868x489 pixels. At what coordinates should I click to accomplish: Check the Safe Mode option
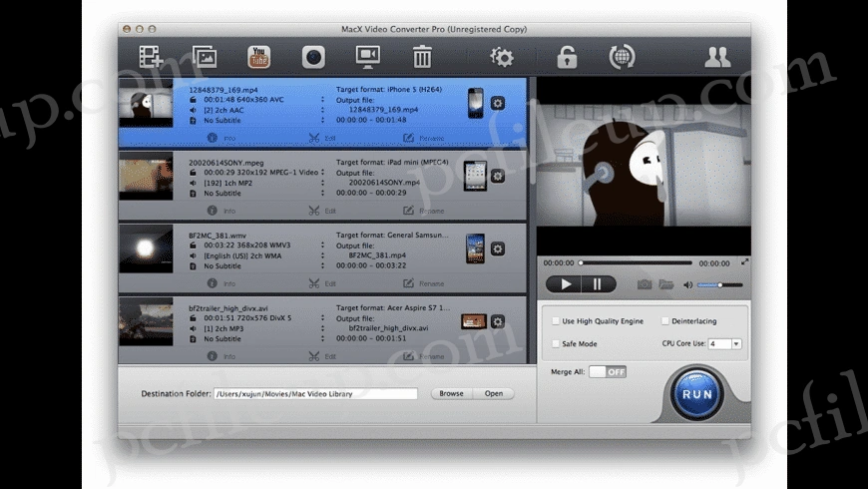[556, 343]
